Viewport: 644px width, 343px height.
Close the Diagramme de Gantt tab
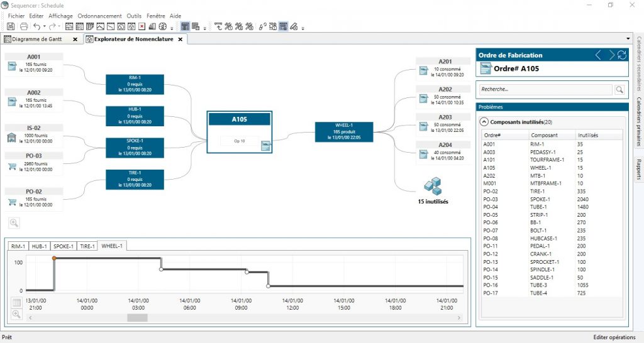tap(75, 40)
